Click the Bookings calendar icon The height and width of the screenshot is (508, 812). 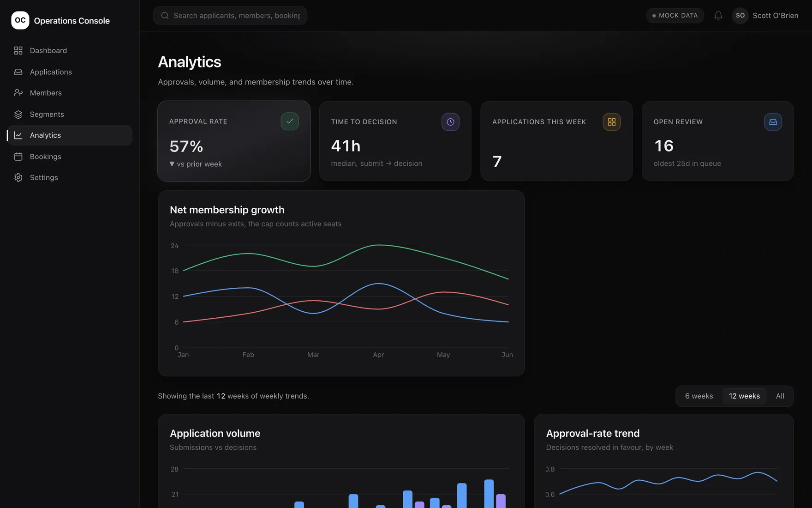point(18,157)
